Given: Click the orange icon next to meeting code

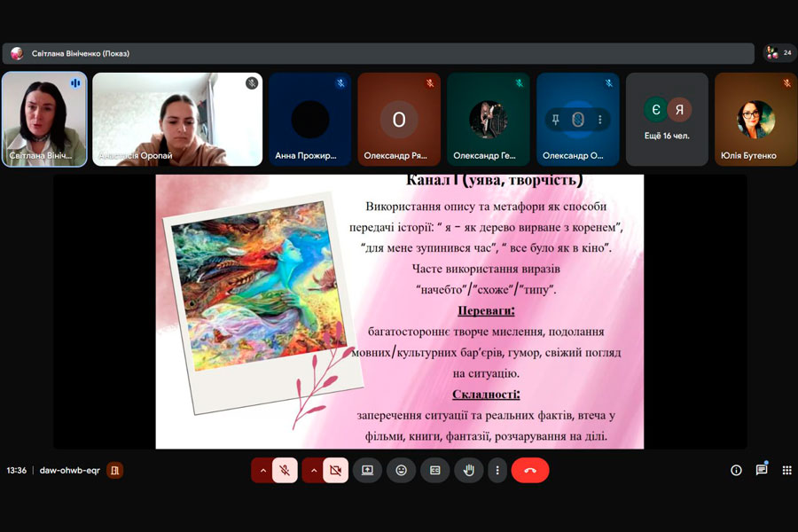Looking at the screenshot, I should (x=115, y=471).
